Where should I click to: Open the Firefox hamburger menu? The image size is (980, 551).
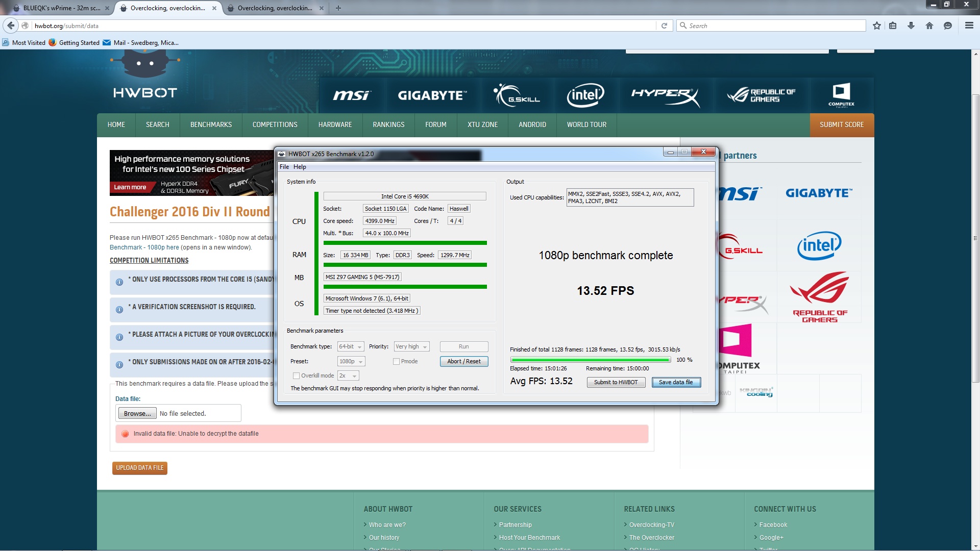(969, 26)
